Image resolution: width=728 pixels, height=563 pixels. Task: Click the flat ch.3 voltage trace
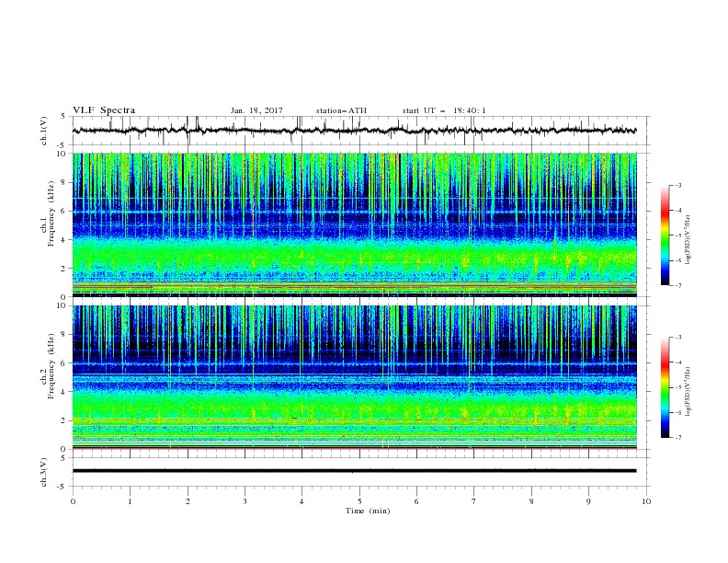coord(354,471)
